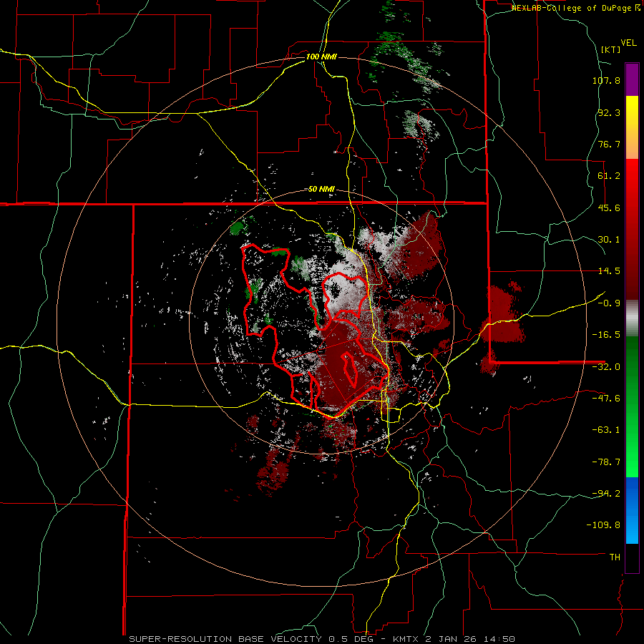644x644 pixels.
Task: Select the 61.2 velocity scale value
Action: point(609,176)
